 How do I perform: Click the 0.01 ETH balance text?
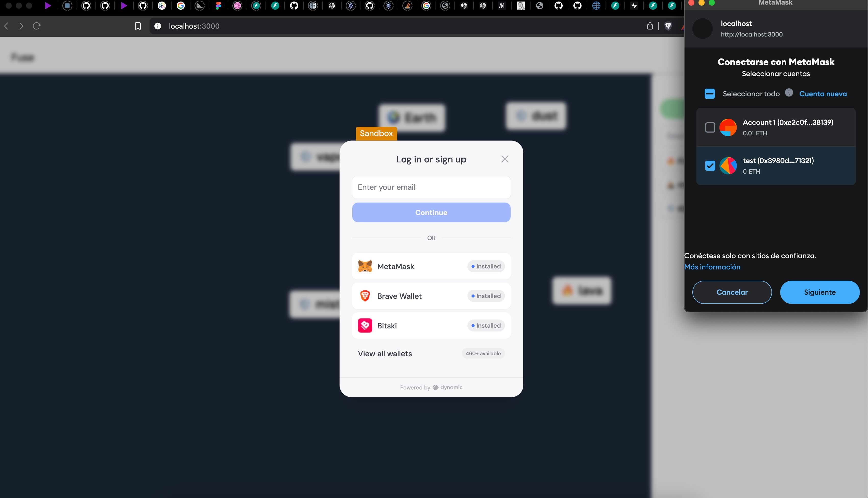(x=755, y=133)
